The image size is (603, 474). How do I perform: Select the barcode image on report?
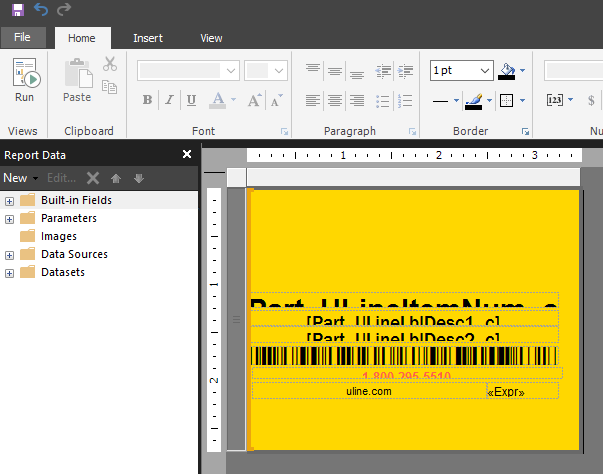click(404, 356)
